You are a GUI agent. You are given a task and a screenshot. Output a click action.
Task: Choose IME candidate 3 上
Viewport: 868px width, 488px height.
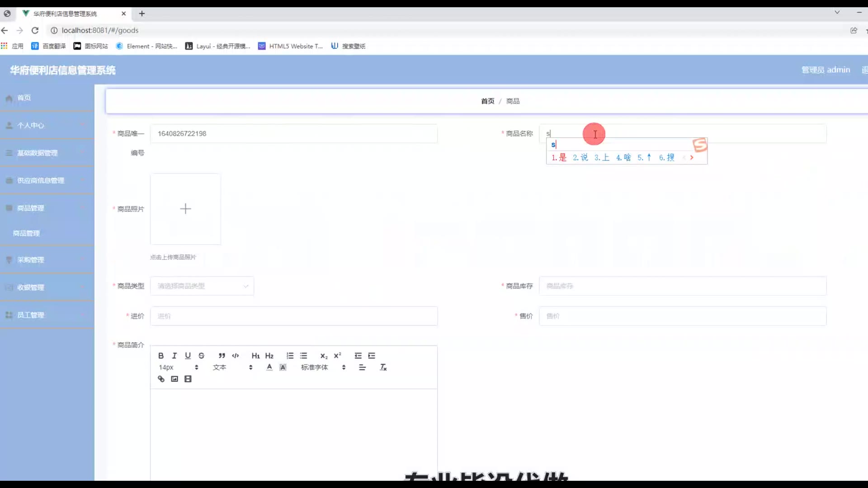(602, 158)
